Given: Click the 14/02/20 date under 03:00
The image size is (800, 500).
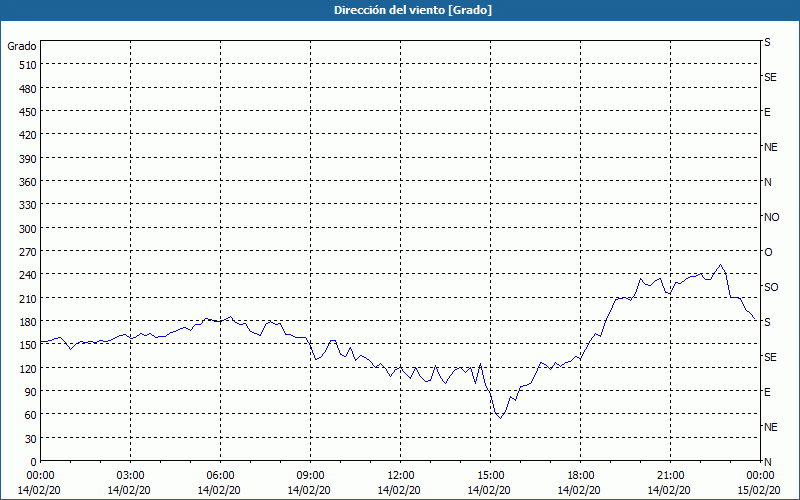Looking at the screenshot, I should pos(130,490).
